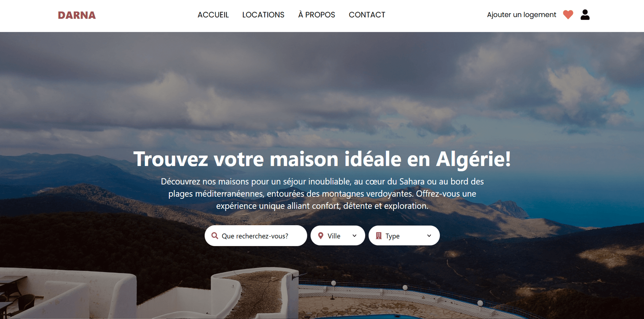Click the building icon in Type
Viewport: 644px width, 319px height.
coord(379,236)
